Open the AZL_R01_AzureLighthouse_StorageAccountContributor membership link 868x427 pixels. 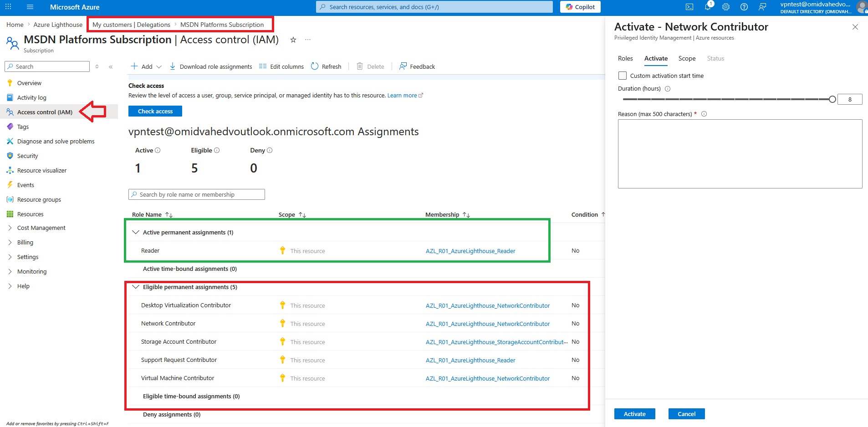495,342
